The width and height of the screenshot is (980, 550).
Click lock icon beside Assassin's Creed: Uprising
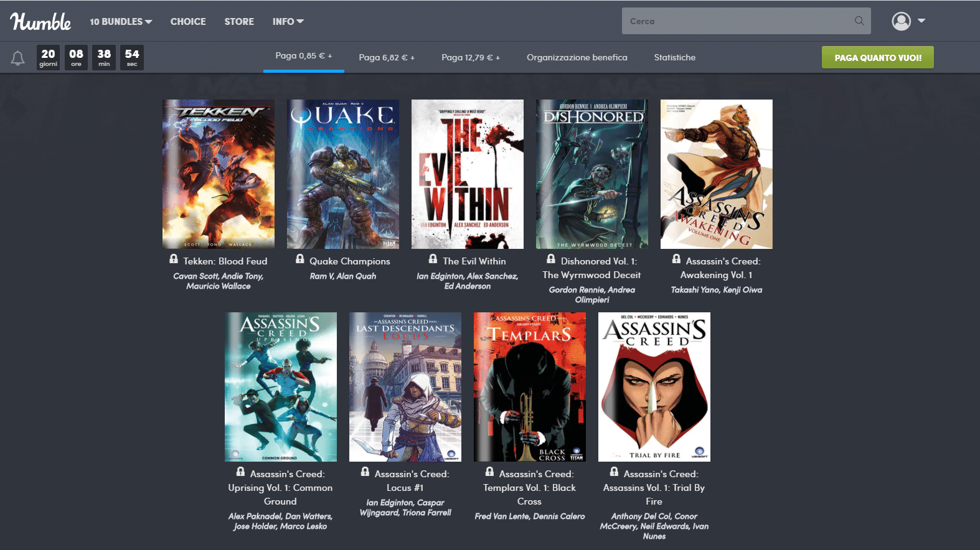pos(240,472)
